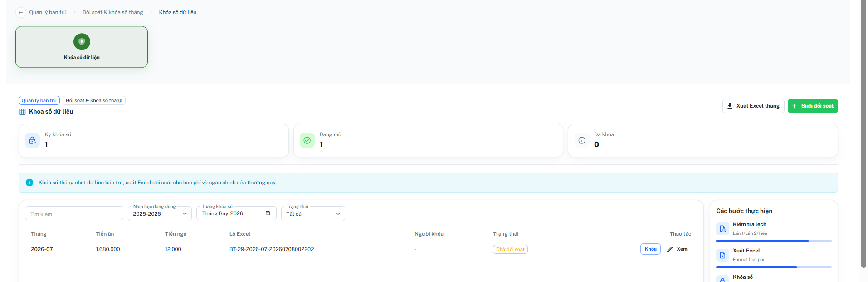Click the pencil icon beside Xem
The height and width of the screenshot is (282, 868).
coord(670,249)
